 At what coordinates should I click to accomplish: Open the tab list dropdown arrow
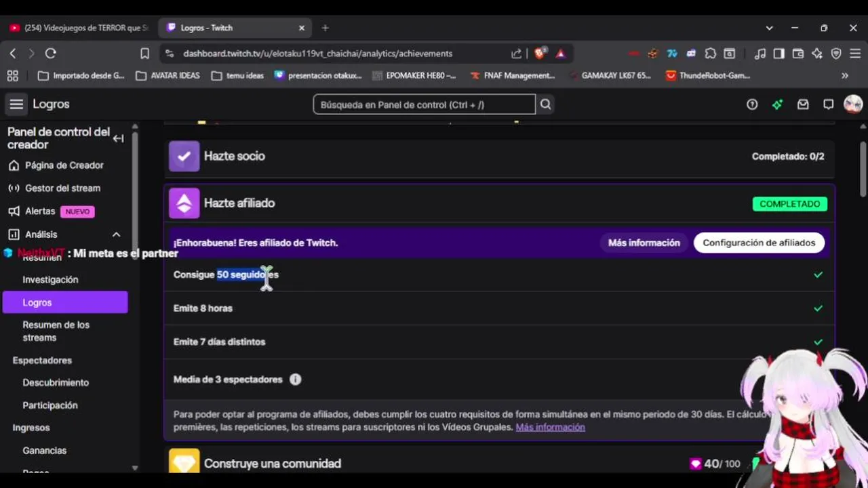click(x=769, y=28)
